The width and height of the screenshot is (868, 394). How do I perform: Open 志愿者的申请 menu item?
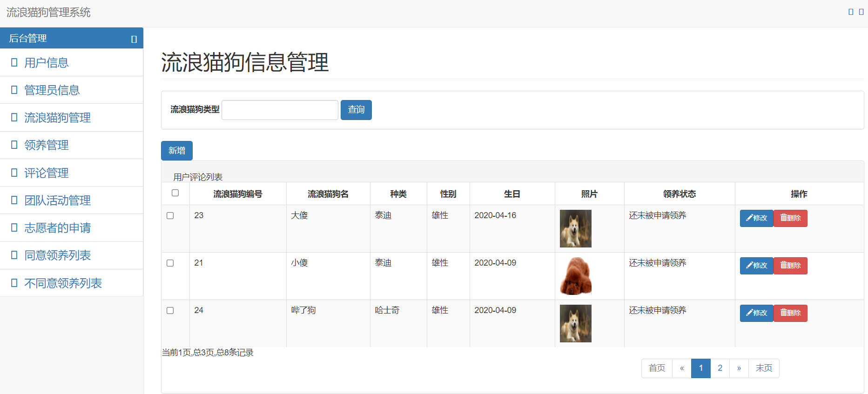72,227
